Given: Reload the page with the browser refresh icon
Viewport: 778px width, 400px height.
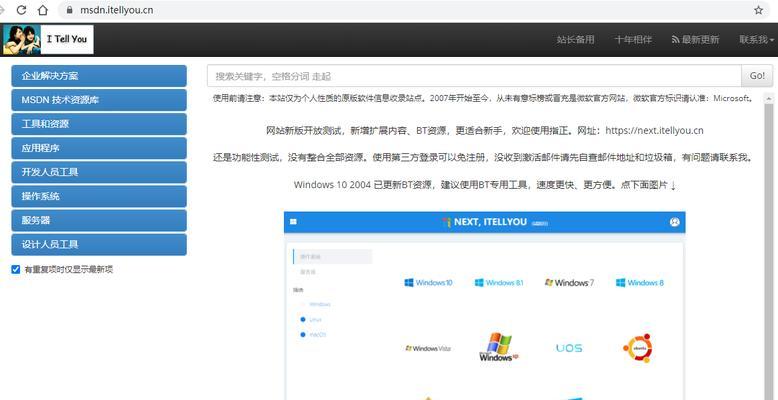Looking at the screenshot, I should pyautogui.click(x=21, y=10).
